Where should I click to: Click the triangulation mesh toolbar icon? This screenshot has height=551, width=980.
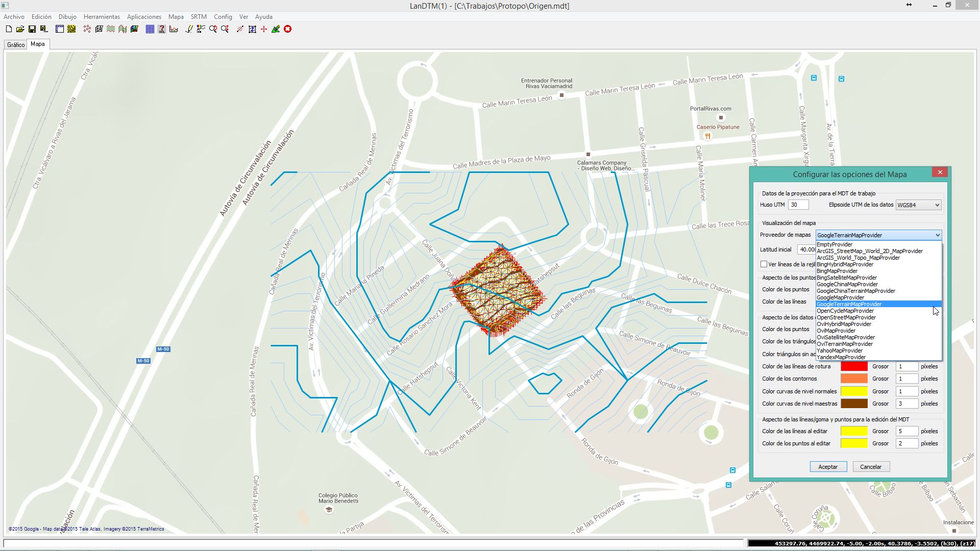(99, 29)
